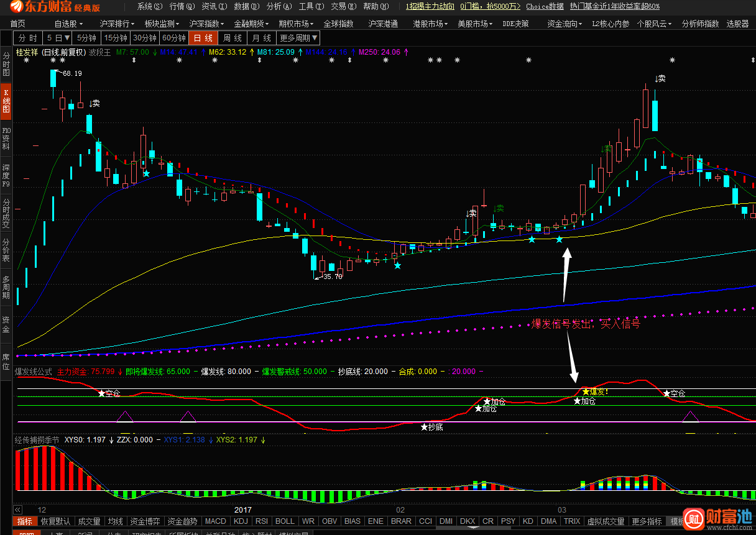Click the 68.19 high price label

coord(72,73)
